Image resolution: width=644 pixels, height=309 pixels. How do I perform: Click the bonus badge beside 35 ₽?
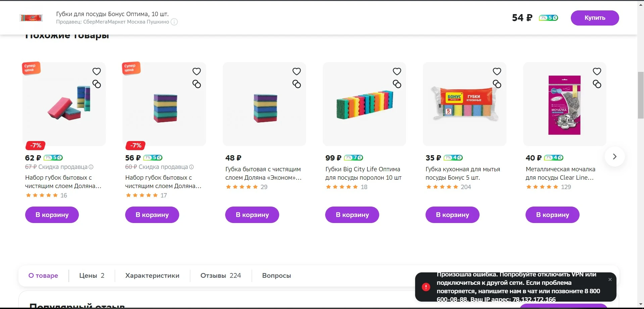click(x=453, y=158)
